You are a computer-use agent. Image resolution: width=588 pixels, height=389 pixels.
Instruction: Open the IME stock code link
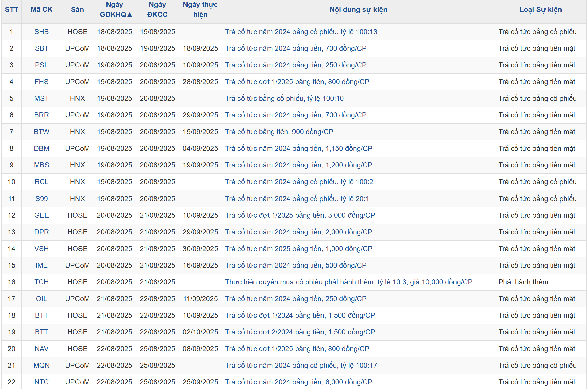point(42,265)
